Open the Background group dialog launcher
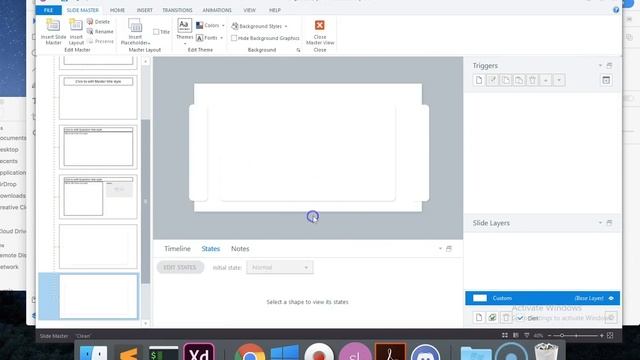Image resolution: width=640 pixels, height=360 pixels. [298, 50]
